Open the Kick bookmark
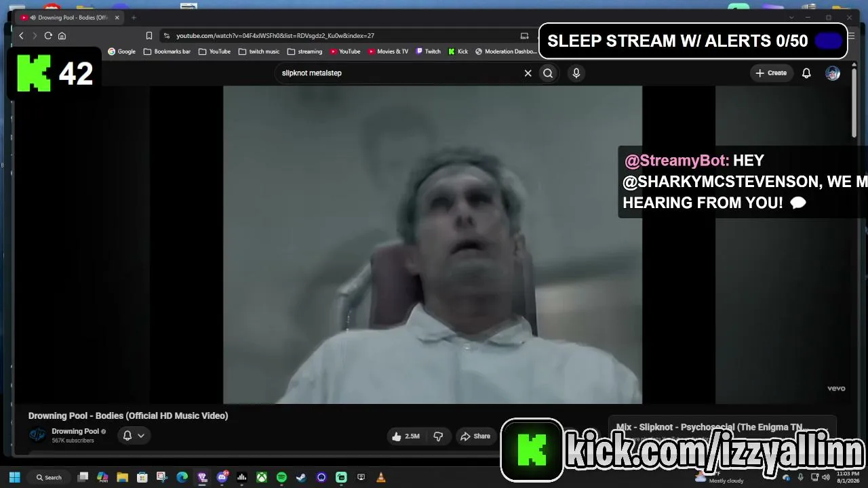The width and height of the screenshot is (868, 488). tap(458, 52)
